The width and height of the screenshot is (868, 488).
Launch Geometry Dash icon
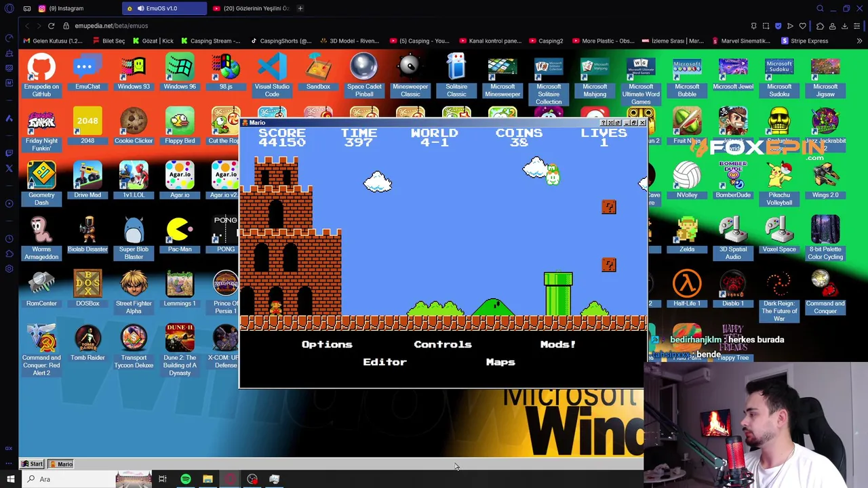[x=41, y=183]
